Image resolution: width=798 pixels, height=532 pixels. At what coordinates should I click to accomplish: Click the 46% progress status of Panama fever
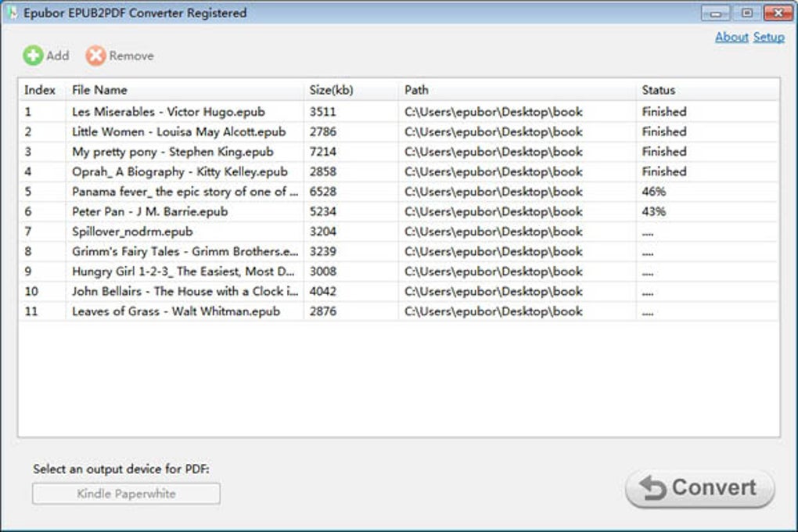653,192
